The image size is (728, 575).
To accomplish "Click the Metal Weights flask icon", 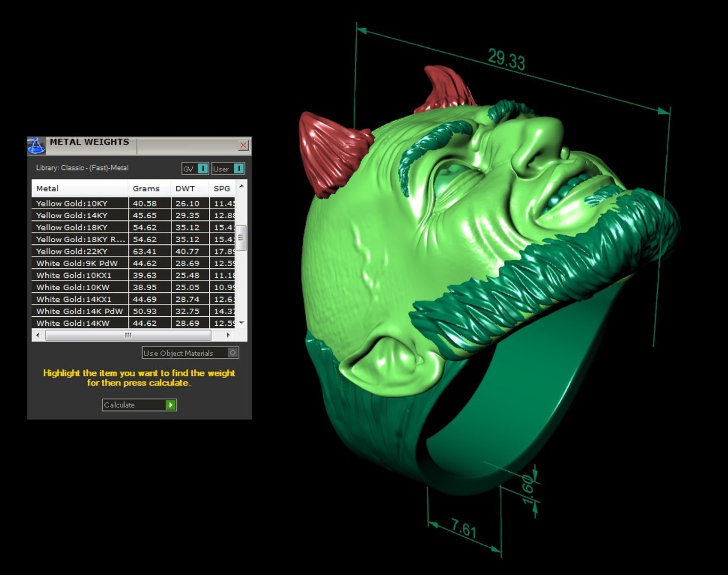I will click(x=36, y=145).
